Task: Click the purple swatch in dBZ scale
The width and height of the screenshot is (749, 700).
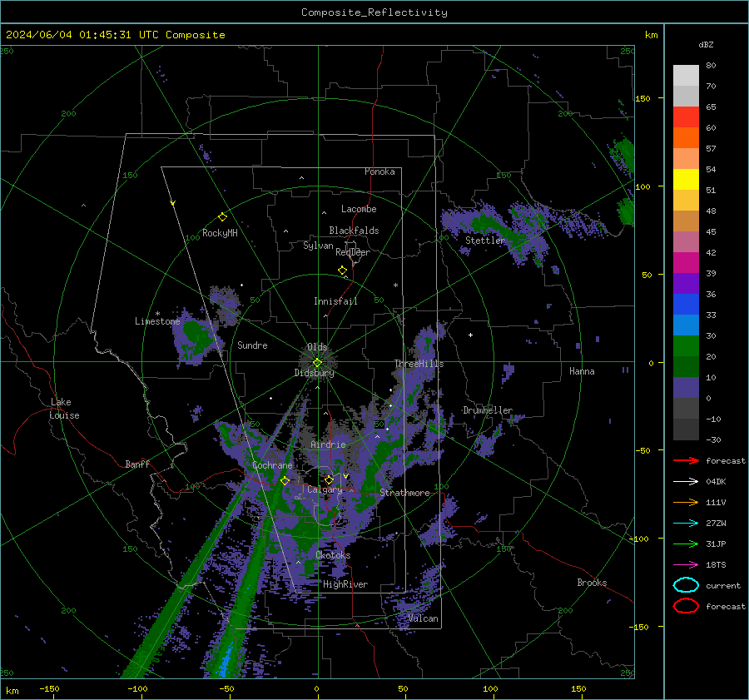Action: (x=686, y=283)
